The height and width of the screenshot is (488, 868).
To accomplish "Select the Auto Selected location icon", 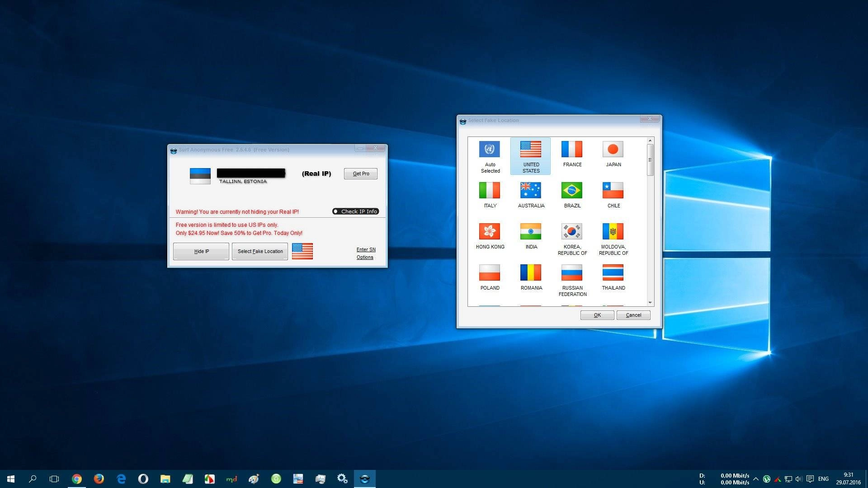I will (x=490, y=149).
